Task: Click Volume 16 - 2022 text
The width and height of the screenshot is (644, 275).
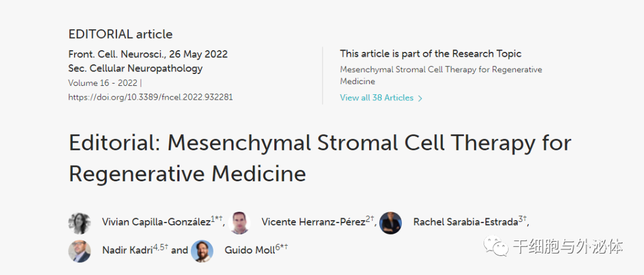Action: pos(103,83)
